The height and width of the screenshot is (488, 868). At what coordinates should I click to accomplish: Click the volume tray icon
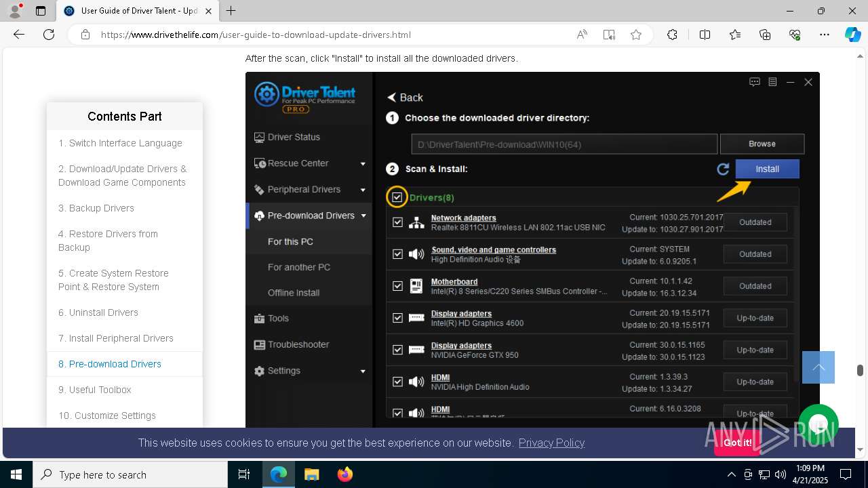[780, 474]
